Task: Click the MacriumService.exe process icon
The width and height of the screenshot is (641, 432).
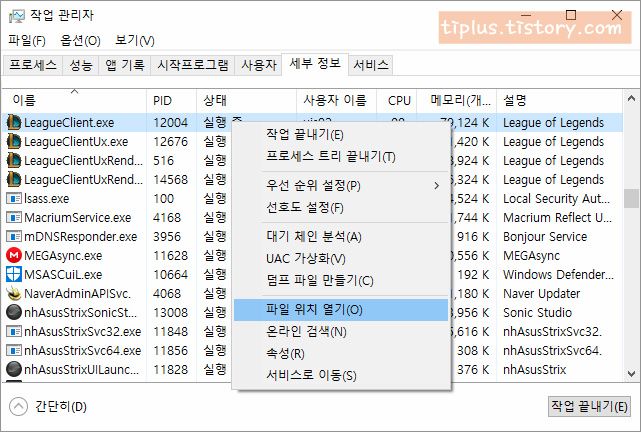Action: 14,217
